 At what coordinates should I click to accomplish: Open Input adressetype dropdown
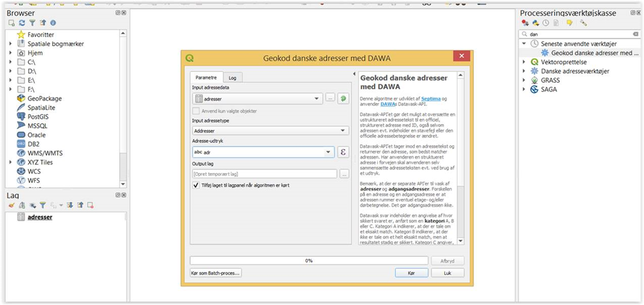coord(271,131)
